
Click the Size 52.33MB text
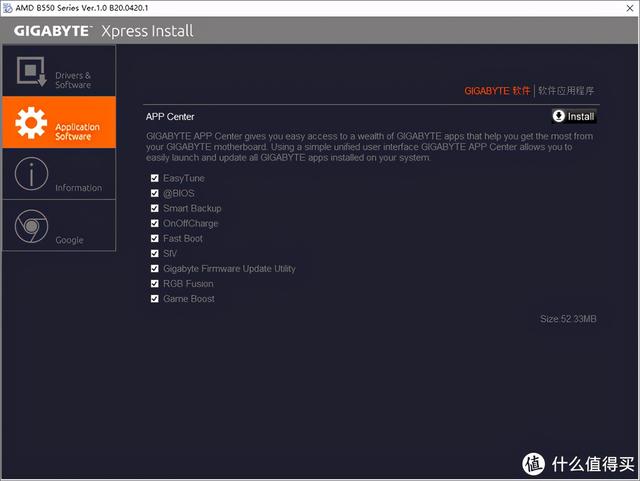coord(568,319)
